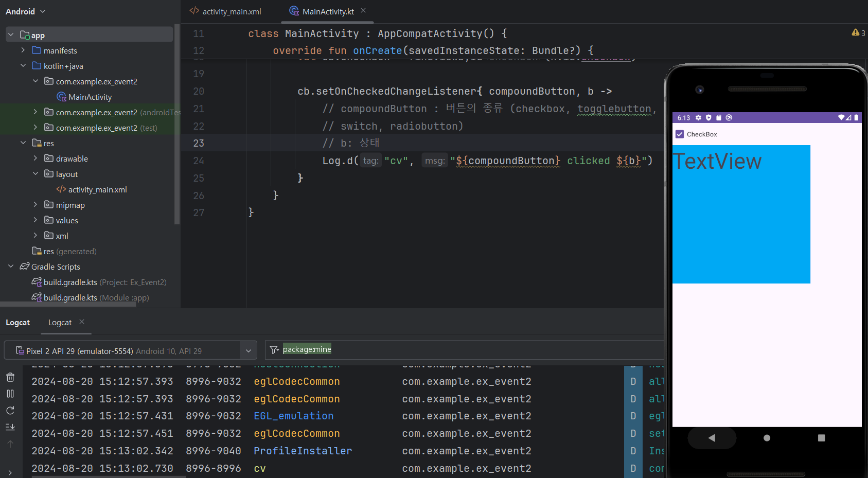This screenshot has width=868, height=478.
Task: Open build.gradle.kts (Project: Ex_Event2)
Action: tap(105, 282)
